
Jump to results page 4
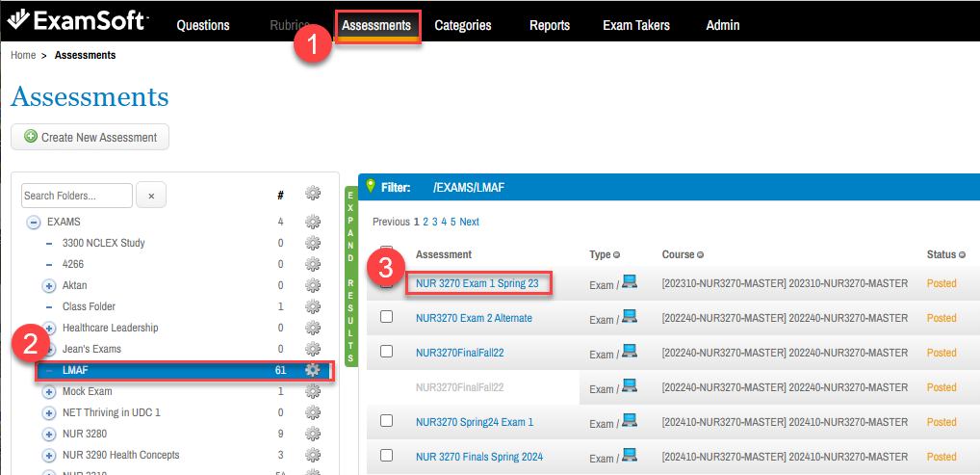(x=444, y=222)
